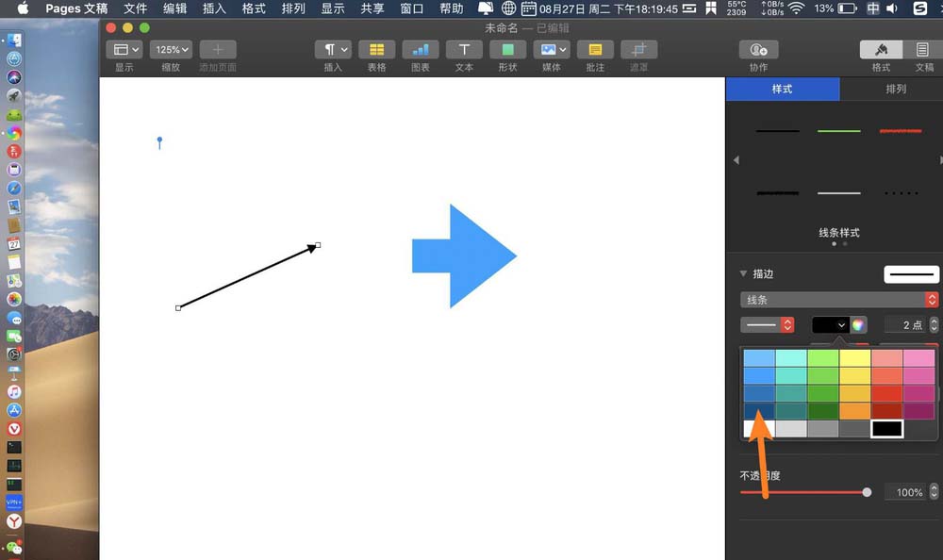Open the View (显示) toolbar button
This screenshot has width=943, height=560.
coord(124,49)
